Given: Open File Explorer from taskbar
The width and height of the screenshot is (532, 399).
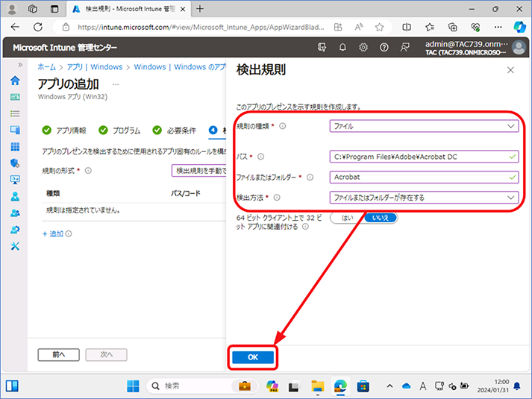Looking at the screenshot, I should [318, 386].
